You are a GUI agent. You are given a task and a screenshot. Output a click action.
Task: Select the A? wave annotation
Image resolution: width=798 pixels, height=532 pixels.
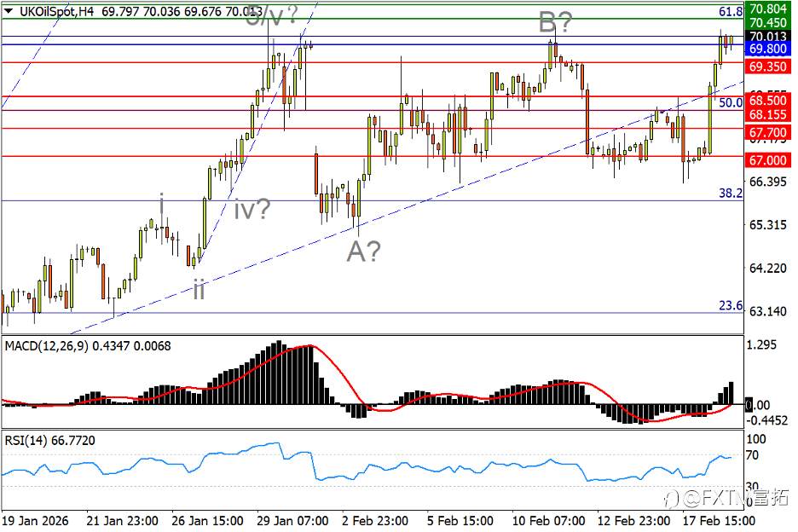pyautogui.click(x=363, y=251)
